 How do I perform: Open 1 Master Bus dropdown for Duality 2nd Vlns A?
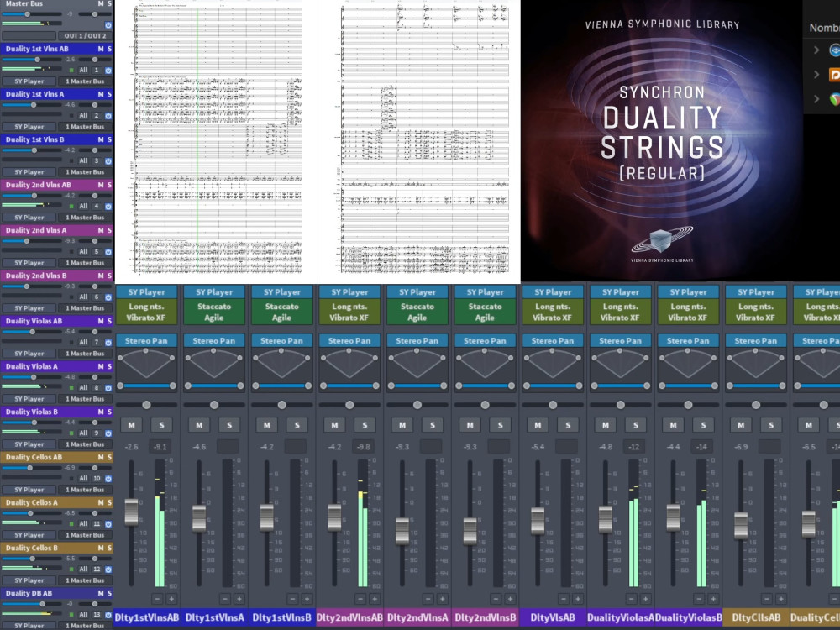point(85,263)
